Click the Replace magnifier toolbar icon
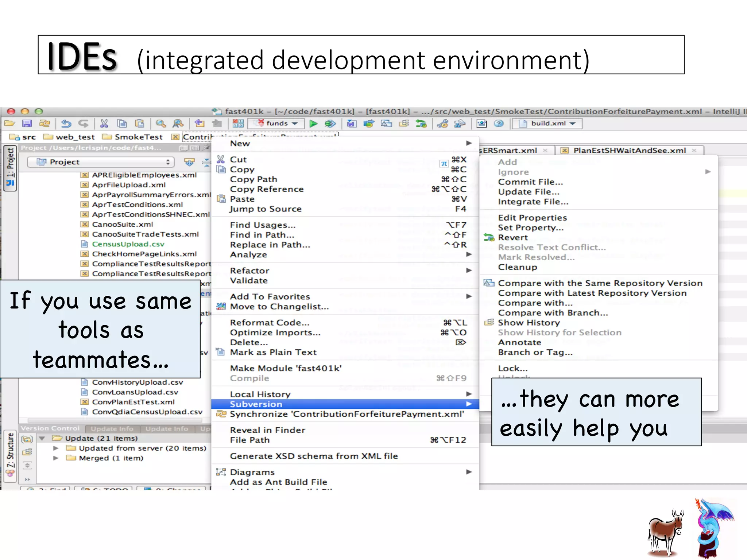The width and height of the screenshot is (747, 560). coord(178,124)
